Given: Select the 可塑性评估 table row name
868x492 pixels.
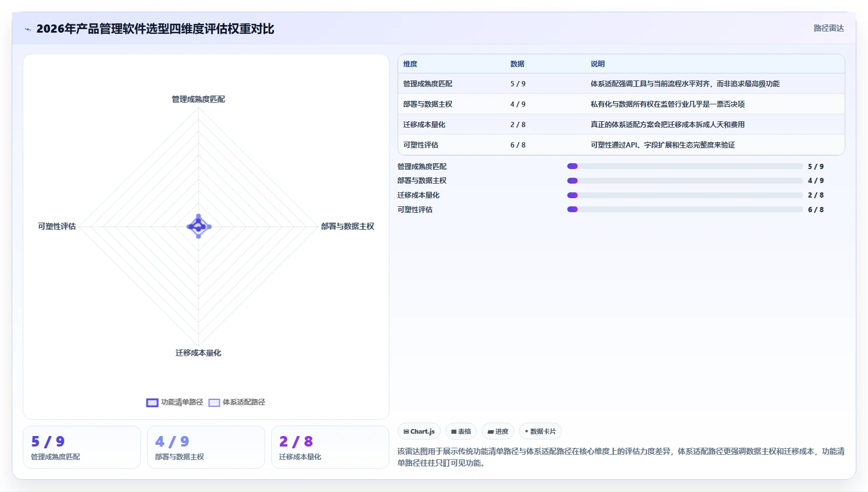Looking at the screenshot, I should pos(421,145).
